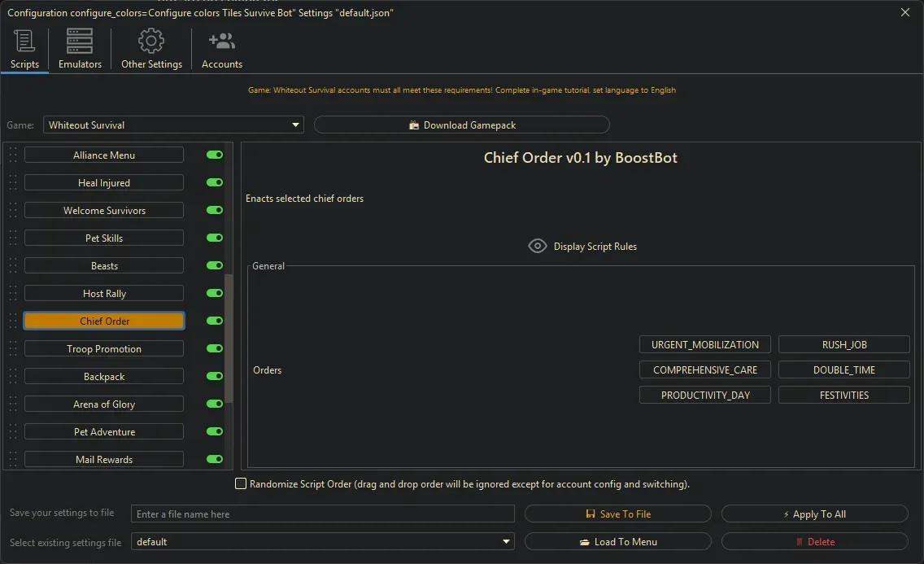
Task: Select the Host Rally script
Action: (x=104, y=294)
